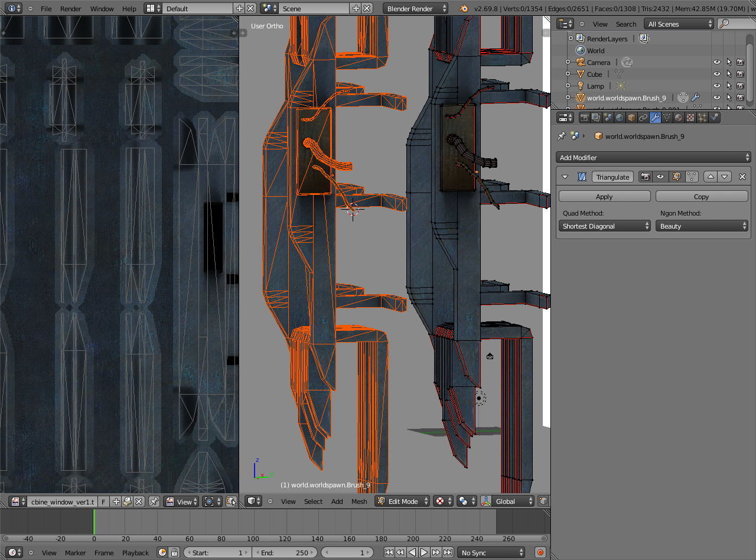
Task: Open the Mesh menu in 3D viewport header
Action: (x=359, y=502)
